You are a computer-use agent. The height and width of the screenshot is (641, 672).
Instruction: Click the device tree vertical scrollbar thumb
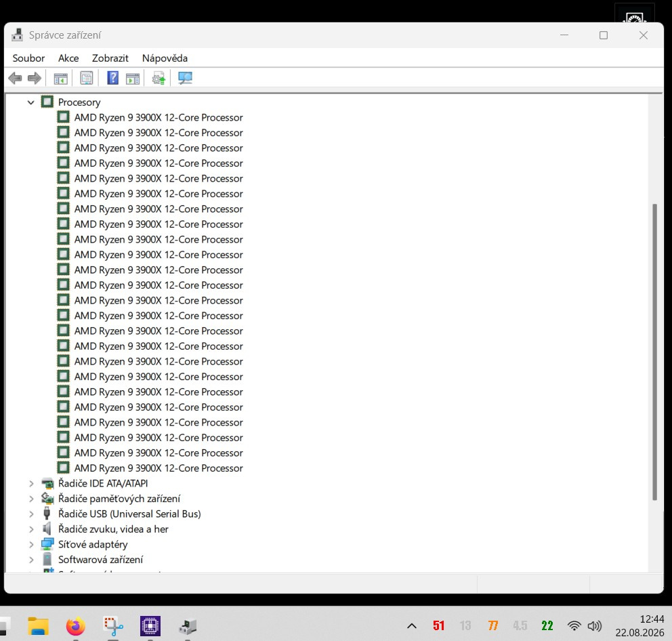(x=654, y=352)
